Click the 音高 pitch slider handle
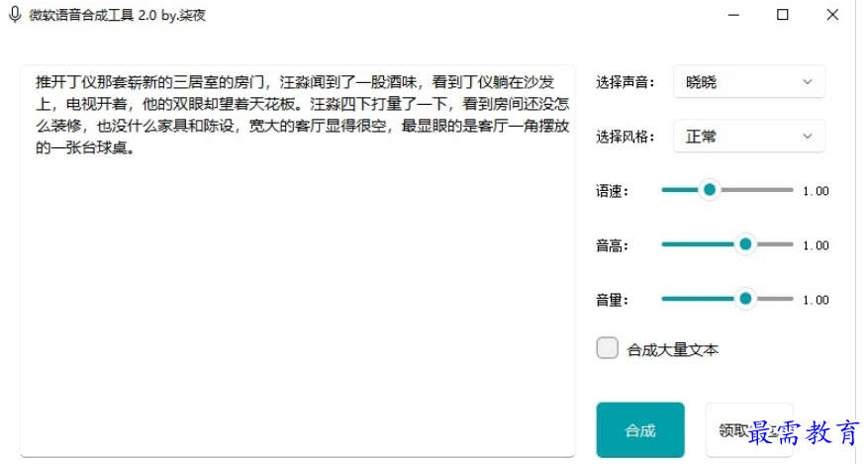This screenshot has height=464, width=868. pyautogui.click(x=745, y=244)
